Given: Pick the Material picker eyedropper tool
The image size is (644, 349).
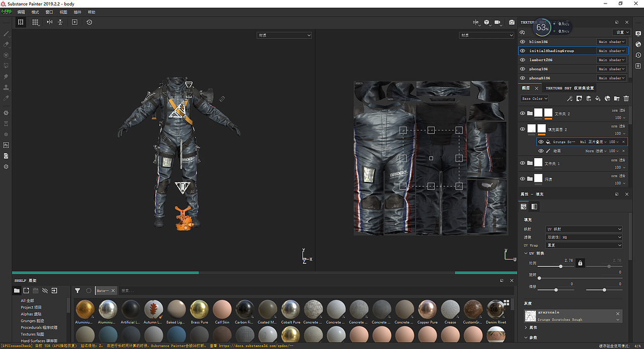Looking at the screenshot, I should [x=6, y=98].
